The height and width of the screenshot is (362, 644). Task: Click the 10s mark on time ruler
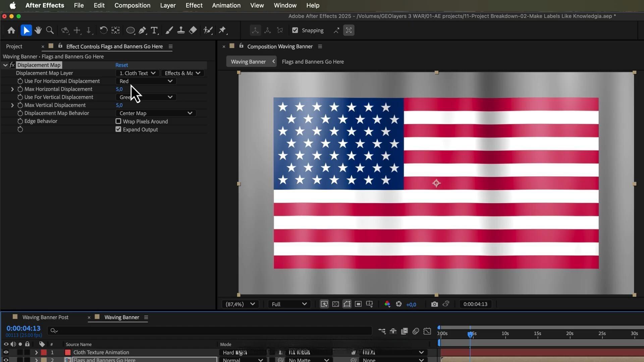coord(505,334)
